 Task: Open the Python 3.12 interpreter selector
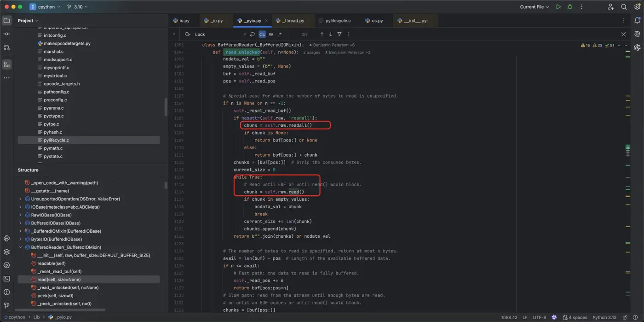604,317
